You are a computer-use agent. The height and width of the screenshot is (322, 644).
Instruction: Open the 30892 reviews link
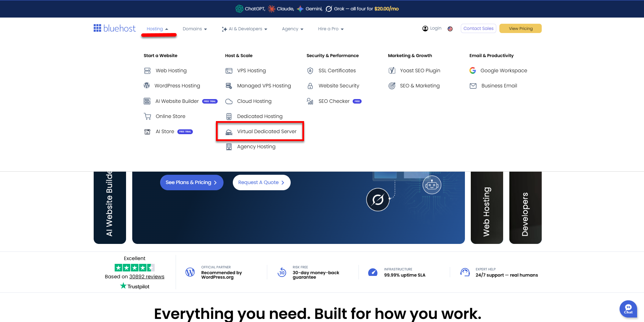click(x=147, y=277)
